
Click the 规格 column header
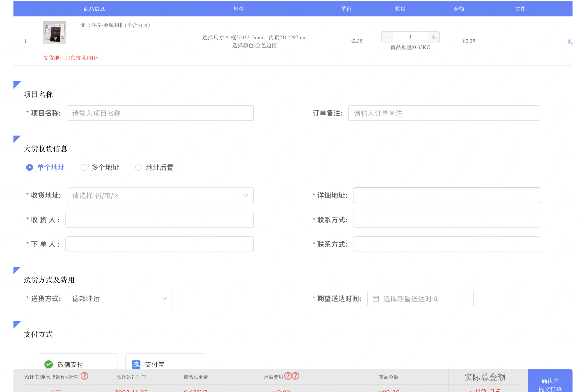pyautogui.click(x=238, y=9)
